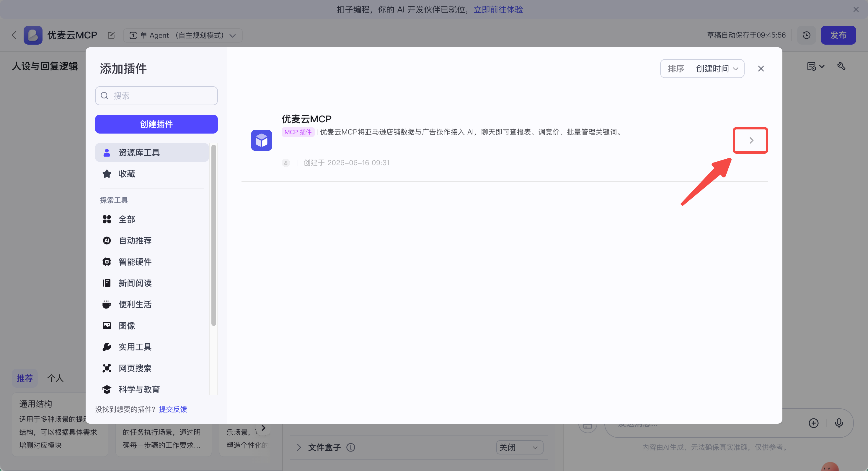Open the 创建时间 sort dropdown
This screenshot has width=868, height=471.
702,69
